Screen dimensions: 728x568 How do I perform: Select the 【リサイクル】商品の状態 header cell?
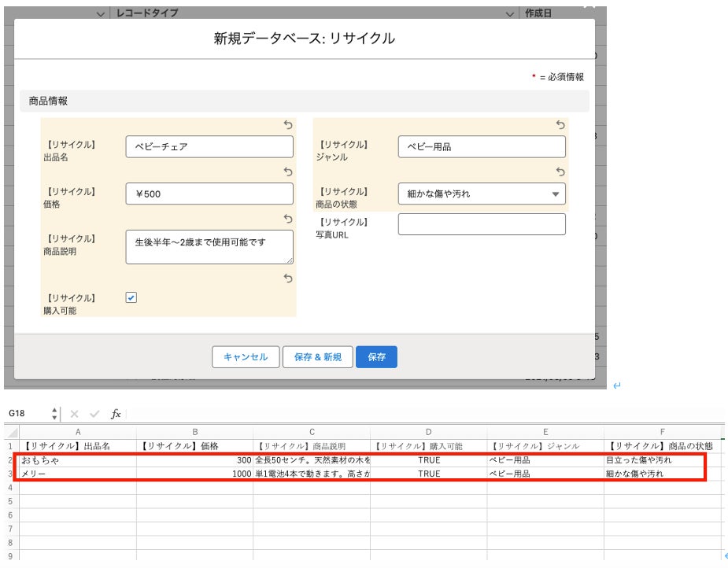tap(662, 446)
